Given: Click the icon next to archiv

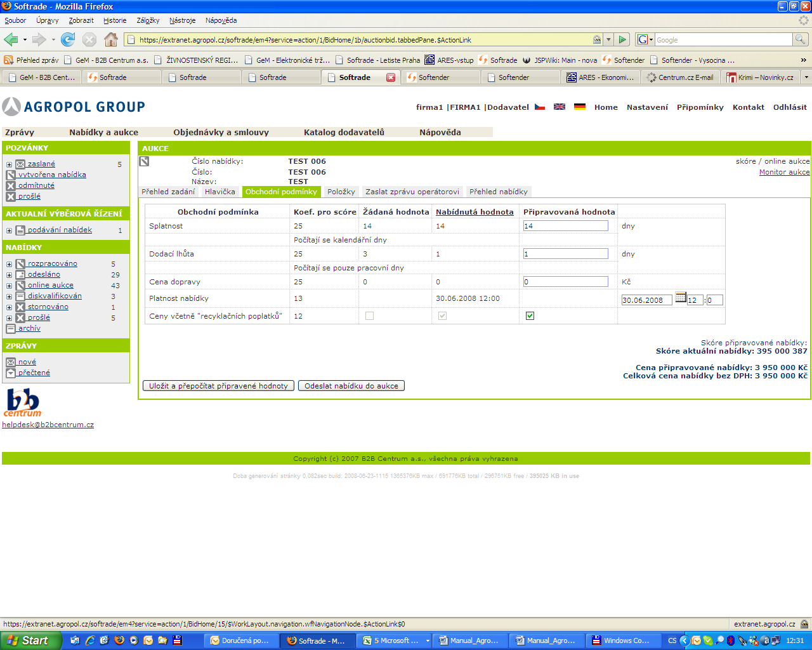Looking at the screenshot, I should pyautogui.click(x=11, y=329).
